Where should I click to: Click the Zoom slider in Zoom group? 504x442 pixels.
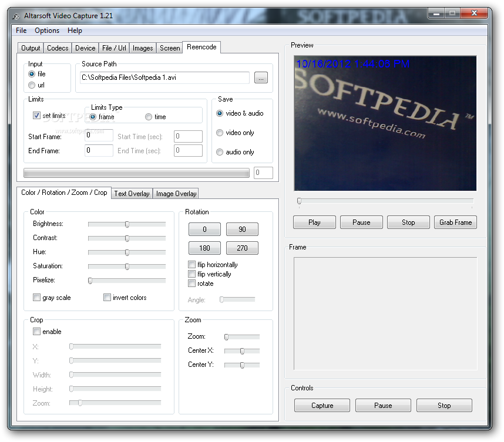click(x=241, y=337)
